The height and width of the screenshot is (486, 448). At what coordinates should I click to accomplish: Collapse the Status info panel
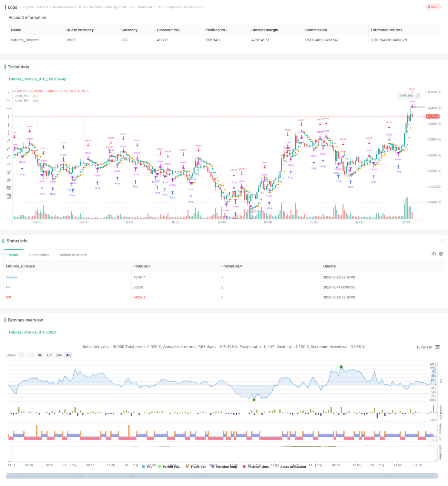click(x=442, y=241)
